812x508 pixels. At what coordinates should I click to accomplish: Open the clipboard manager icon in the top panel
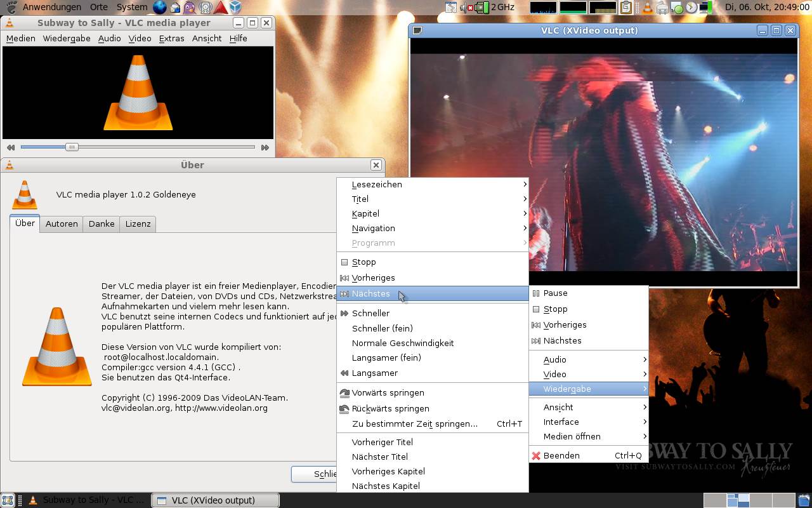(x=626, y=8)
